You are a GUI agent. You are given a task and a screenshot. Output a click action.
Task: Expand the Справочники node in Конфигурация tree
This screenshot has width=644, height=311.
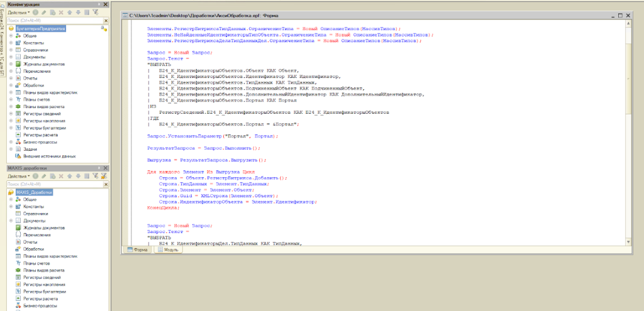(11, 50)
